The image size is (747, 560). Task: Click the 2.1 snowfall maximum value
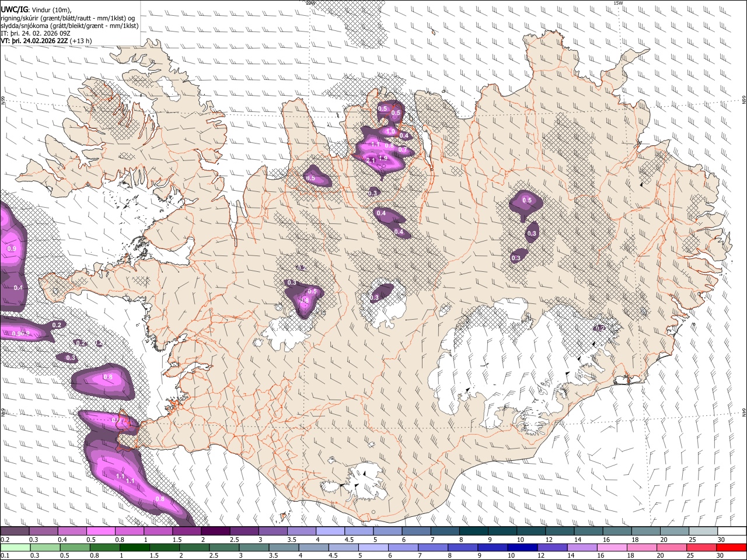click(x=370, y=160)
